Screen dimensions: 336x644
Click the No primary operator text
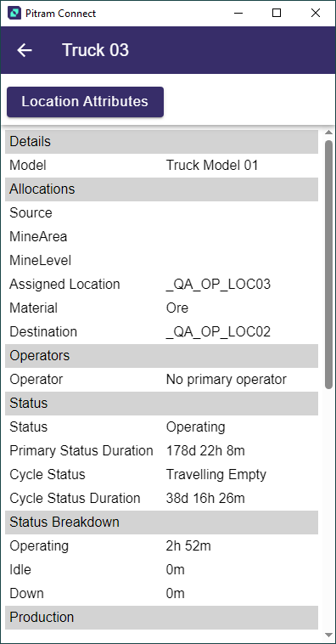tap(226, 380)
